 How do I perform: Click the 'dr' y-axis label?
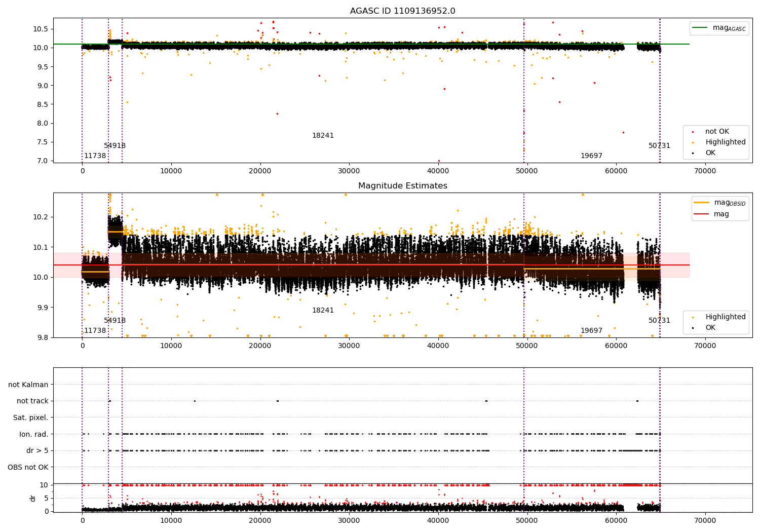tap(33, 498)
